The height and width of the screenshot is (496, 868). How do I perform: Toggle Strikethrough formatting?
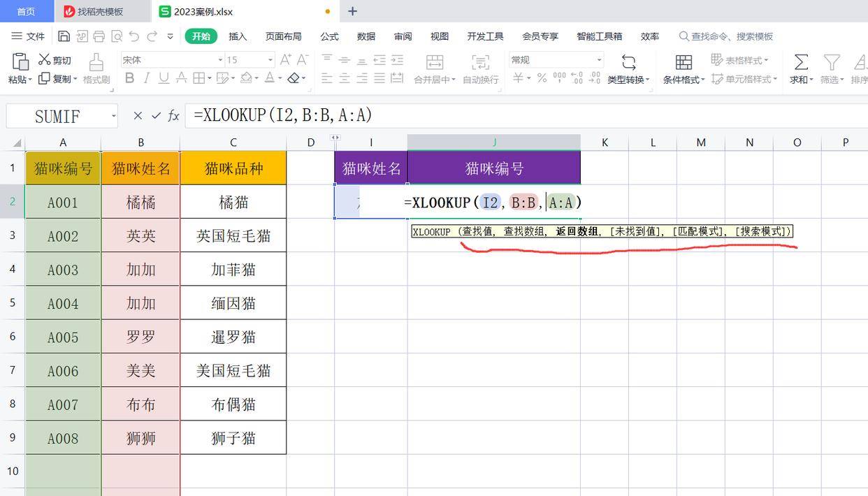(x=181, y=78)
